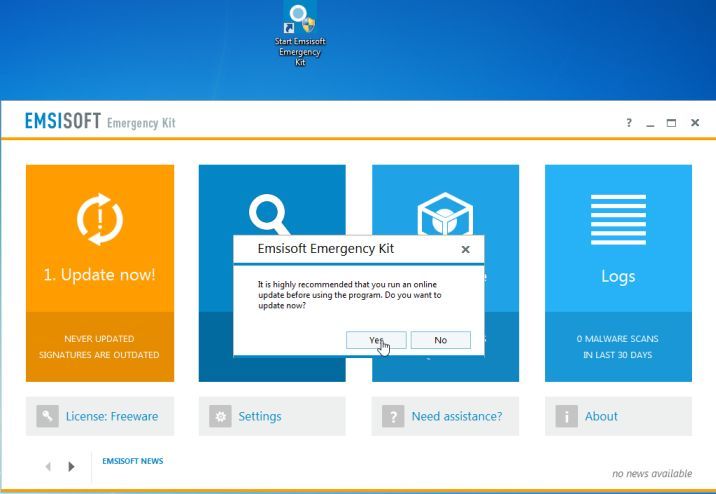Open the Start Emsisoft Emergency Kit desktop shortcut
The width and height of the screenshot is (716, 494).
click(x=300, y=35)
